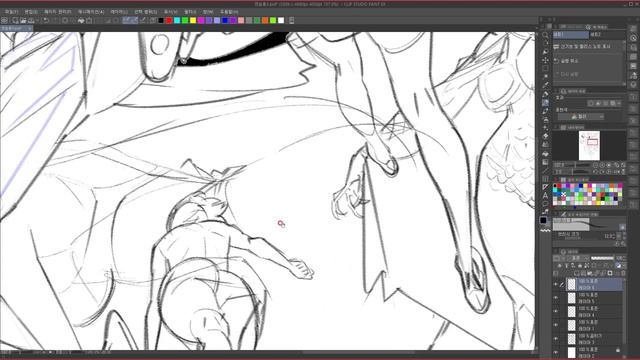The height and width of the screenshot is (360, 640).
Task: Open the 표현색 color mode dropdown
Action: [581, 117]
